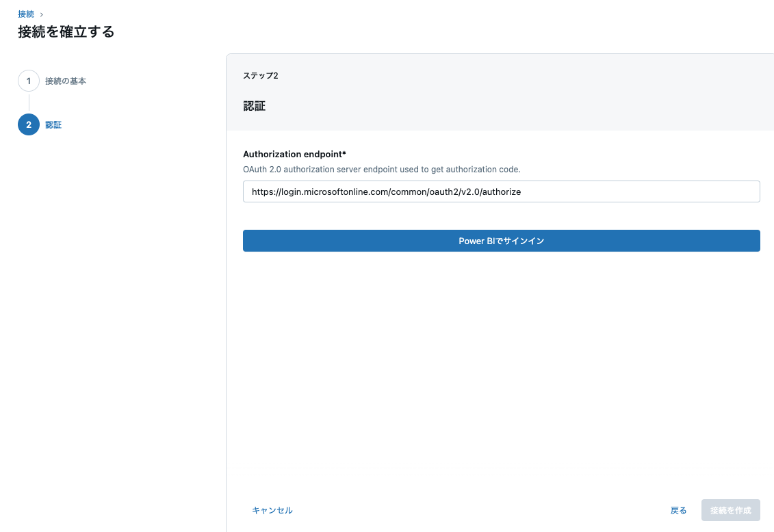Screen dimensions: 774x532
Task: Click the 認証 section heading
Action: [x=254, y=106]
